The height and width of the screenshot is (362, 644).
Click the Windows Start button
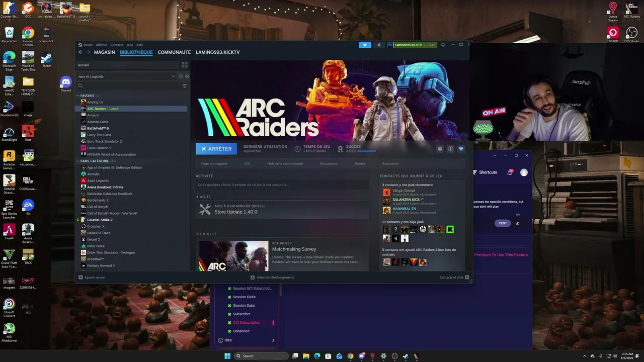pos(227,356)
